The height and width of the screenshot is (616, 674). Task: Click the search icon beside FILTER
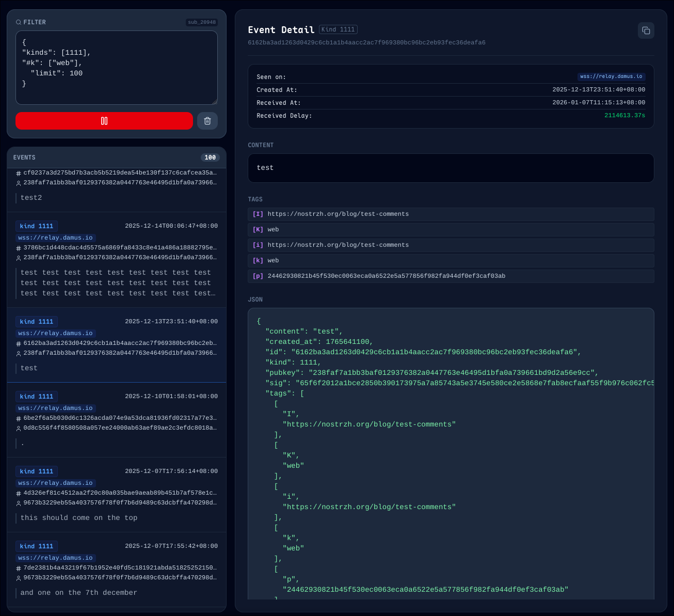(x=19, y=22)
